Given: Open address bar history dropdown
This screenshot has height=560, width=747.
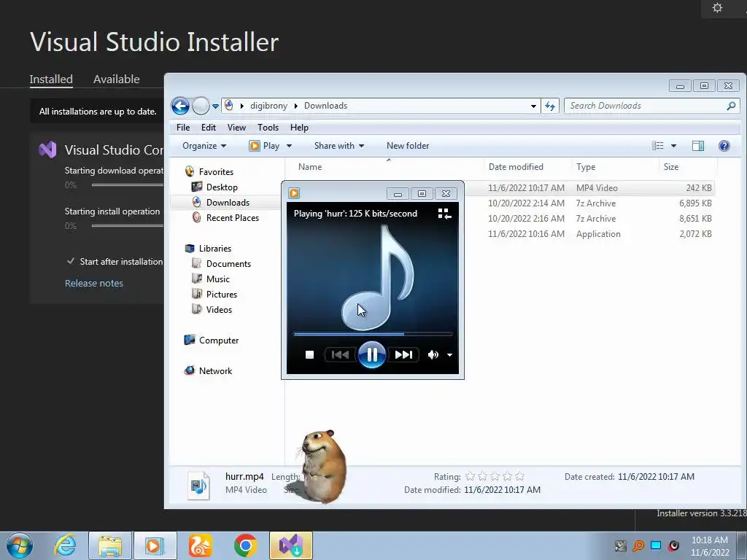Looking at the screenshot, I should pos(533,106).
